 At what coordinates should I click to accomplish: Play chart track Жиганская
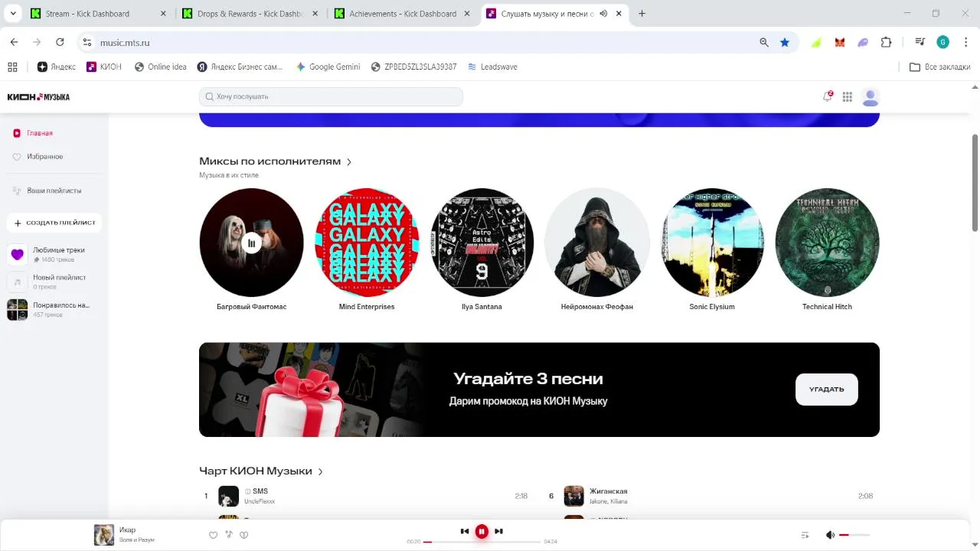coord(574,496)
